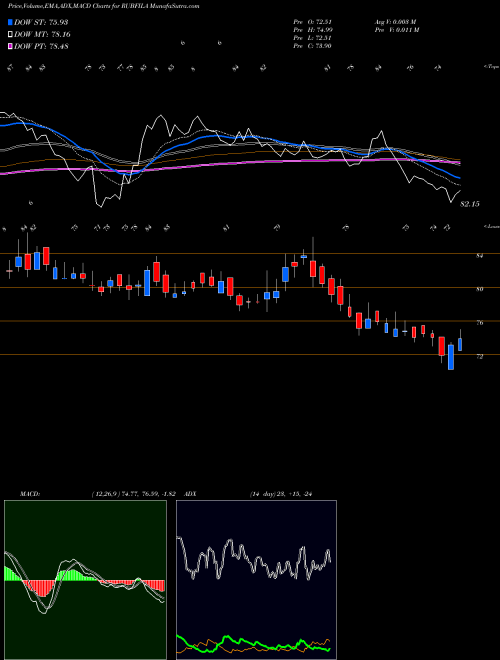
Task: Click the 82.15 price label on EMA chart
Action: [470, 204]
